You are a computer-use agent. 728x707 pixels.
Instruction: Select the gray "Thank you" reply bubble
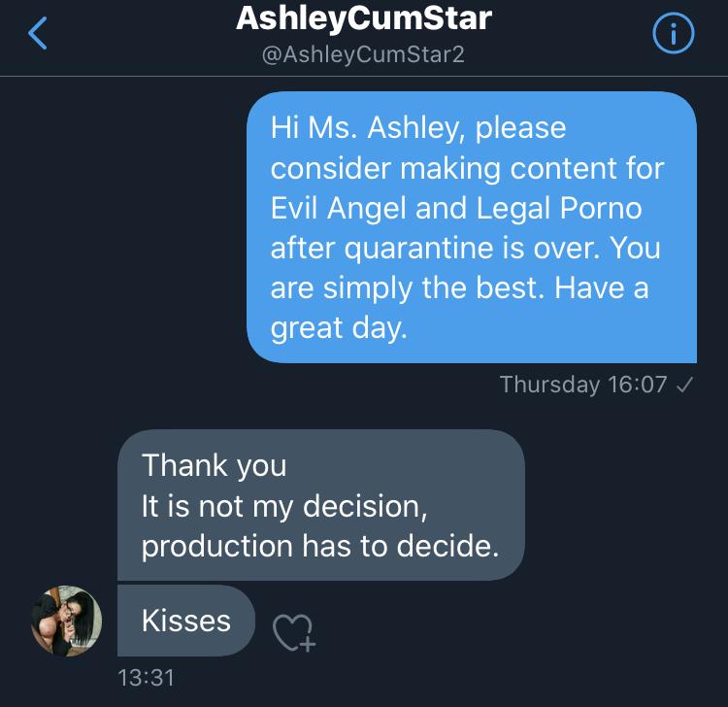pos(320,505)
